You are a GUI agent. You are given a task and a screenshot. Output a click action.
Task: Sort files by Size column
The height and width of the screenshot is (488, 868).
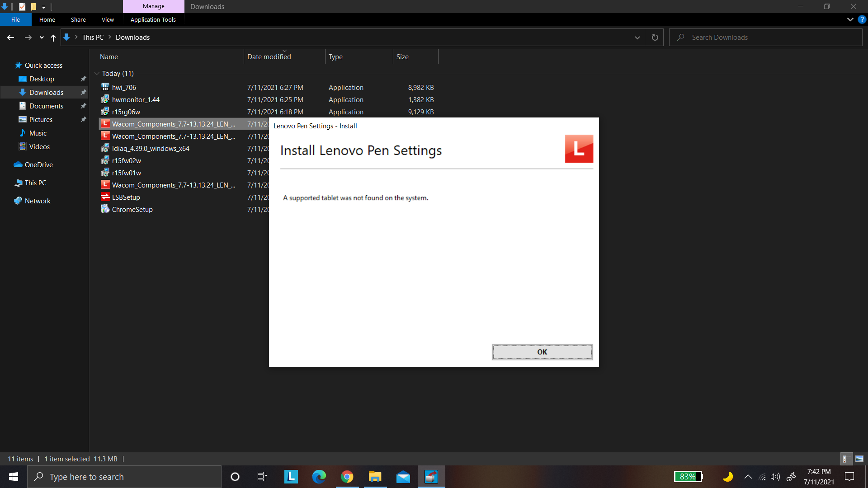[x=415, y=57]
